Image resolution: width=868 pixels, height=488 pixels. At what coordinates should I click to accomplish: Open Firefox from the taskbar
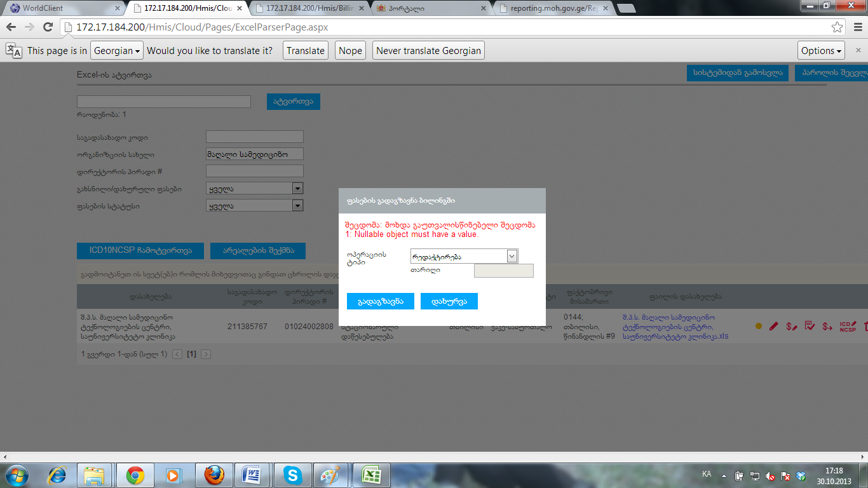[214, 475]
